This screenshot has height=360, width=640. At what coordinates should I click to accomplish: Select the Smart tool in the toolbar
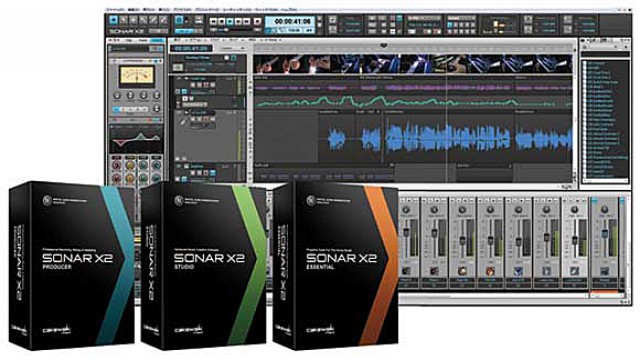tap(113, 20)
